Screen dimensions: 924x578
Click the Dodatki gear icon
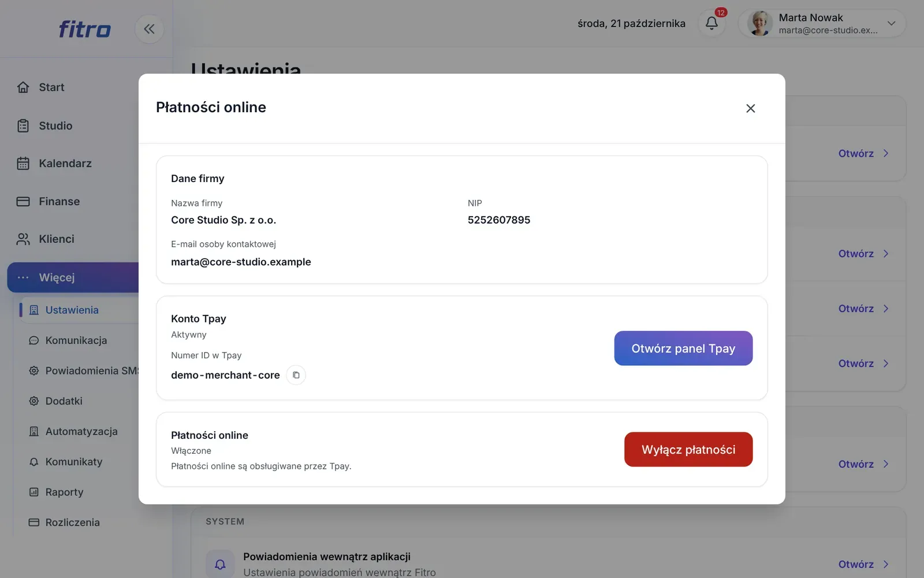point(34,401)
